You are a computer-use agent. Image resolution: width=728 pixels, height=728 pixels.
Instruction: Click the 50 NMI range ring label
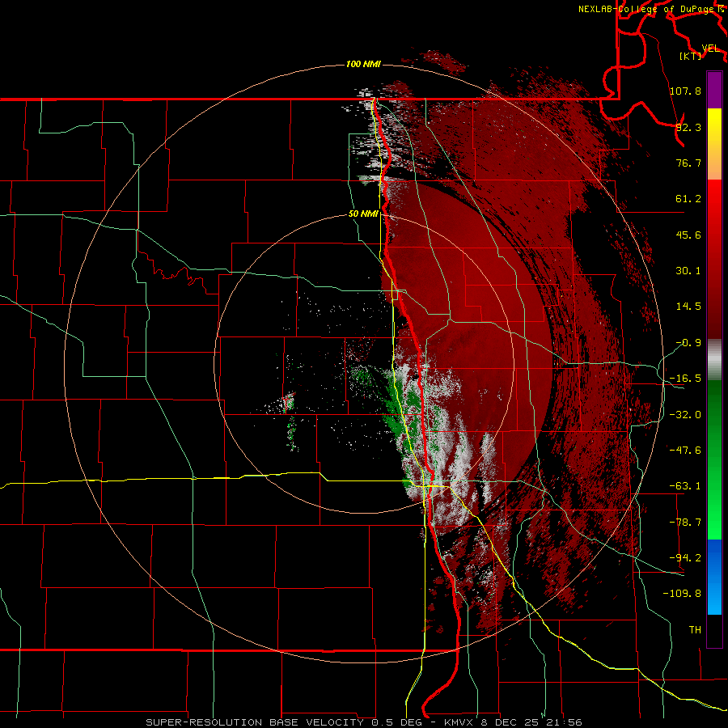(363, 214)
